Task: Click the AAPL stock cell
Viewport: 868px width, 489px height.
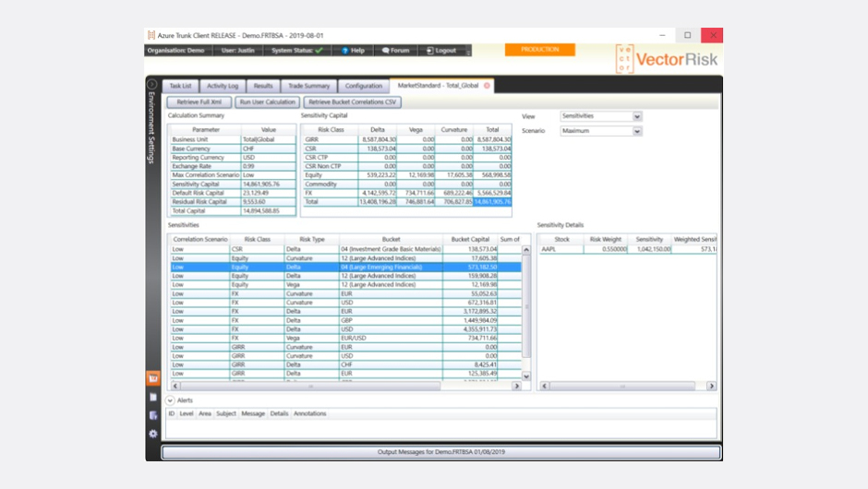Action: point(561,249)
